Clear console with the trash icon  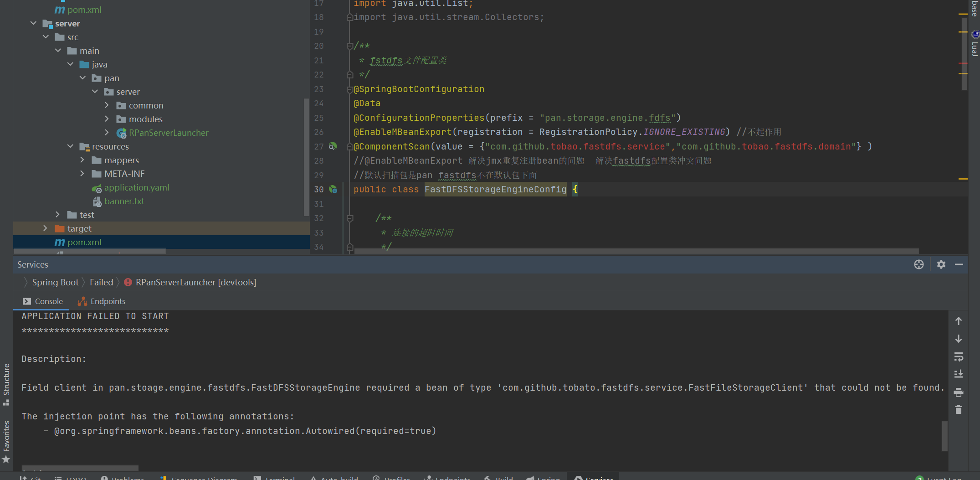point(958,410)
